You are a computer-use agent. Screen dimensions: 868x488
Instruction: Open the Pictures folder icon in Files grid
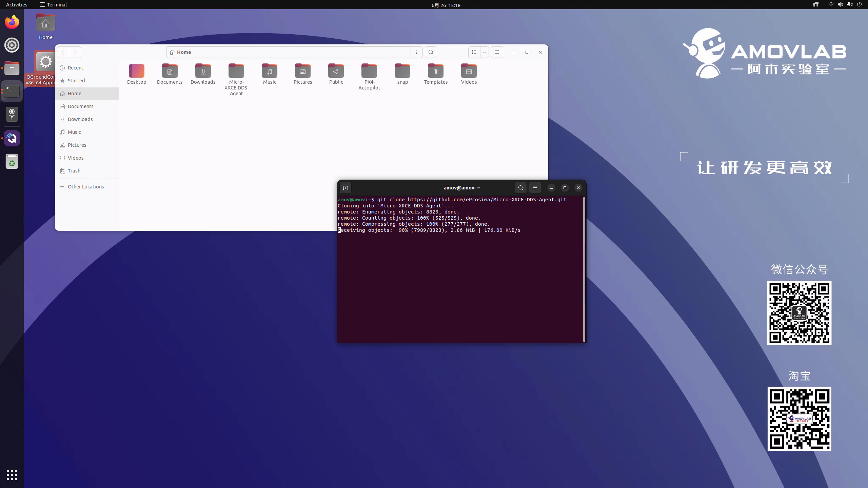tap(303, 74)
